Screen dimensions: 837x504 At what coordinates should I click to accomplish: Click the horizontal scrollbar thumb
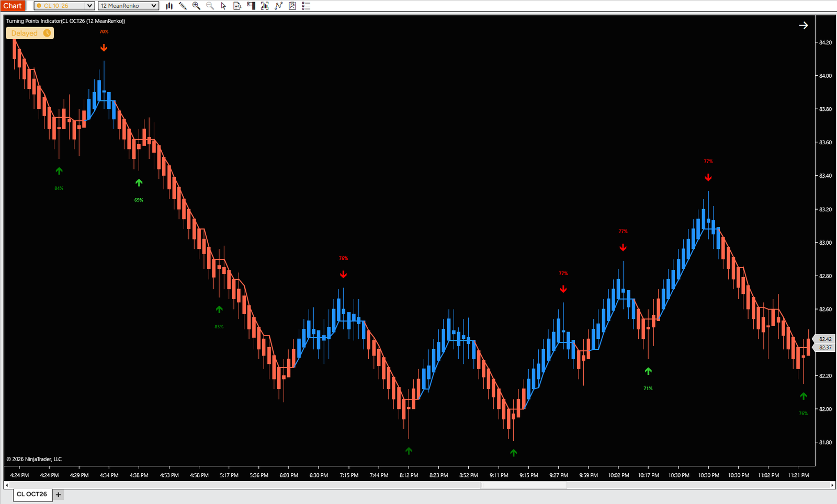pos(524,485)
